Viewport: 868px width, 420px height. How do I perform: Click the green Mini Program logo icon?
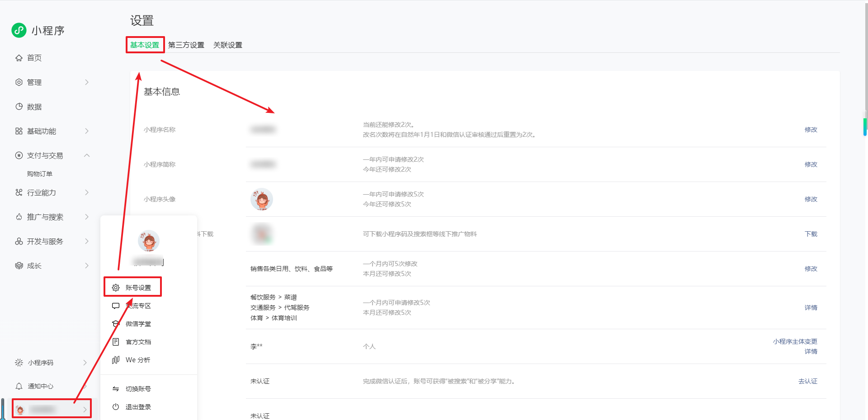tap(19, 30)
